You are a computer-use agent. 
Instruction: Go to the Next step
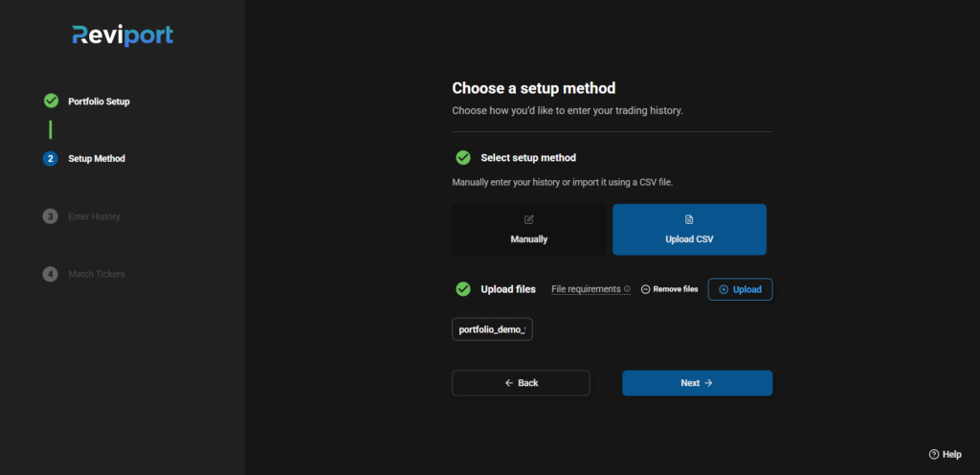coord(697,383)
